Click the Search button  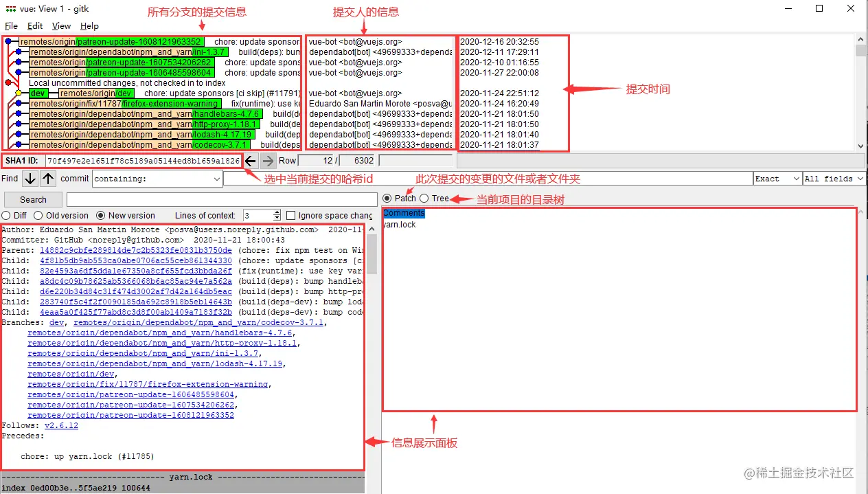(33, 200)
